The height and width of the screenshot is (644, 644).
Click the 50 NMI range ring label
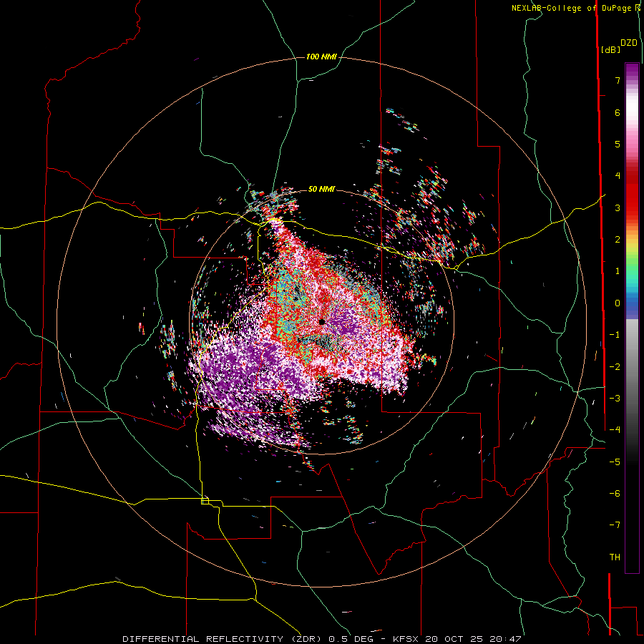coord(321,189)
